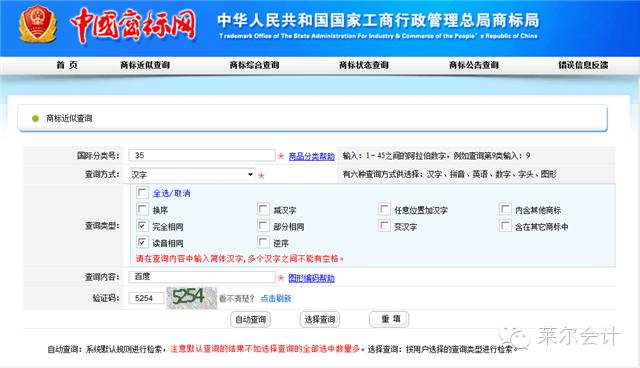Focus the 验证码 input field showing 5254
Image resolution: width=640 pixels, height=368 pixels.
pyautogui.click(x=146, y=298)
